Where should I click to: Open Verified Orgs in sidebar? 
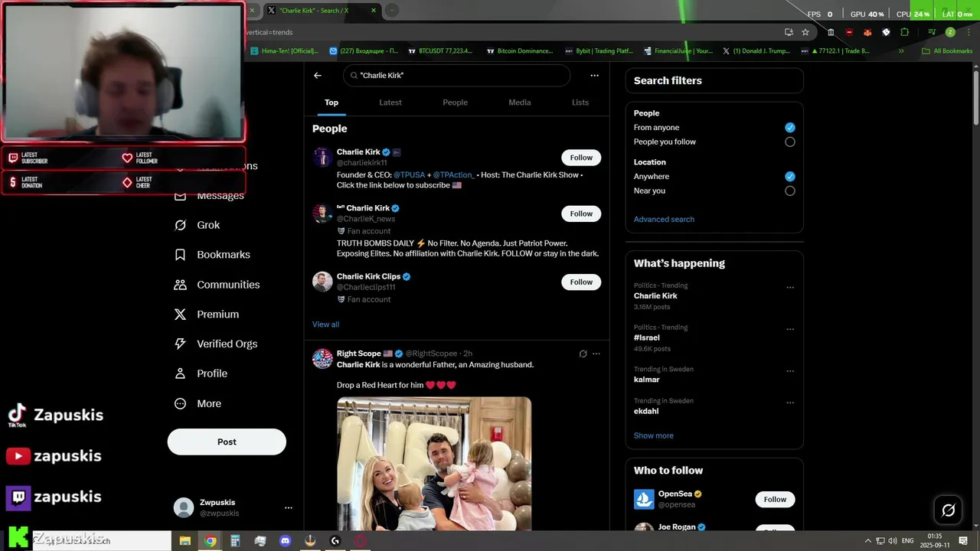216,344
